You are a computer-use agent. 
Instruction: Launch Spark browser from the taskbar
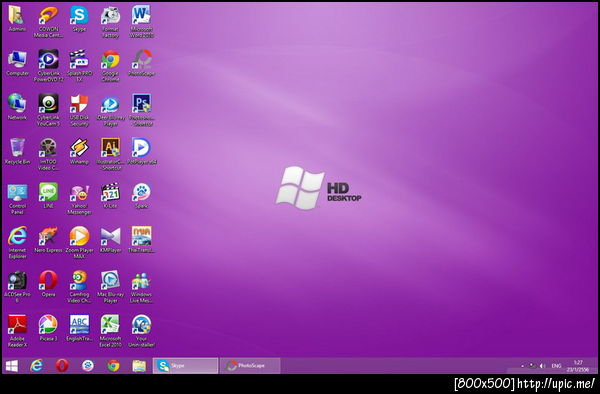(88, 366)
